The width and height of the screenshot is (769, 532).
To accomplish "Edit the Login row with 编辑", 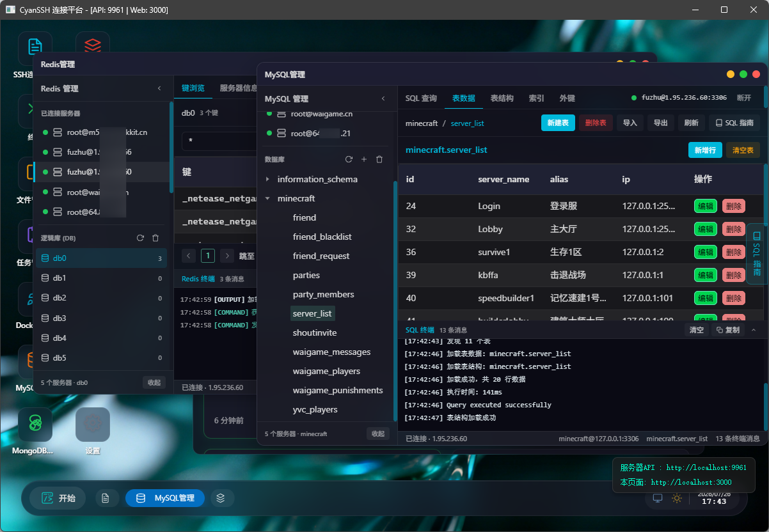I will [x=706, y=206].
